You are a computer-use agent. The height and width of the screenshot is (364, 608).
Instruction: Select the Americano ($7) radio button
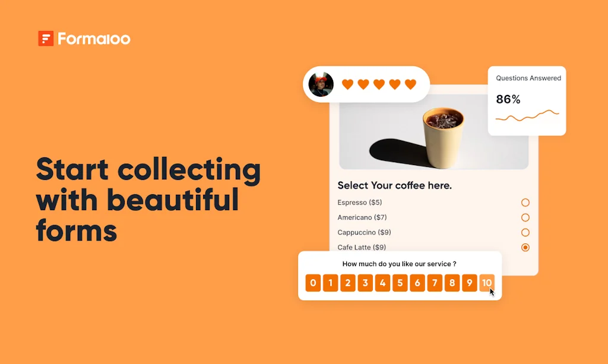click(525, 217)
